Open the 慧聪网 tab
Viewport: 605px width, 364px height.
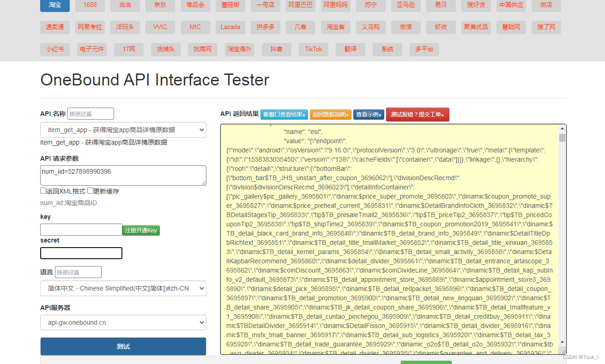[x=511, y=27]
